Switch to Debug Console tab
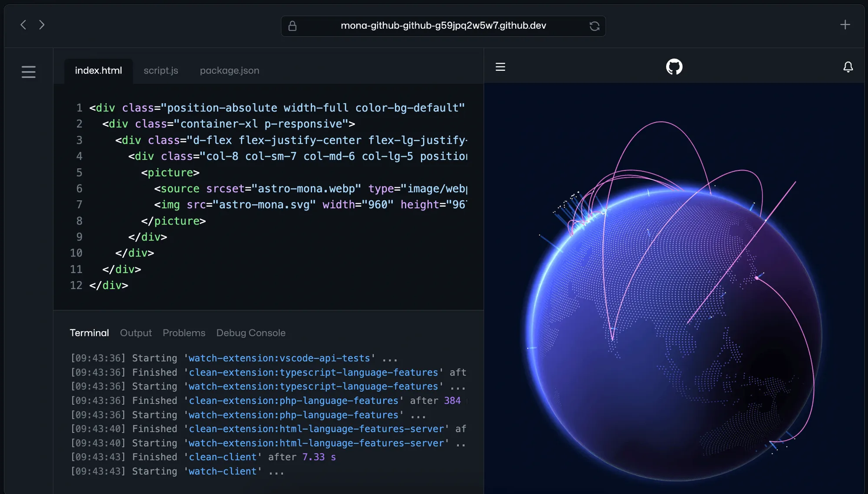Screen dimensions: 868x494 [251, 333]
